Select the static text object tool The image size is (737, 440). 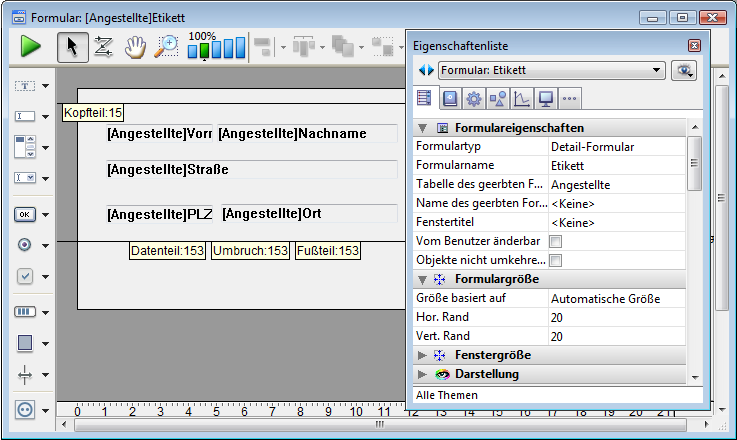(x=25, y=87)
